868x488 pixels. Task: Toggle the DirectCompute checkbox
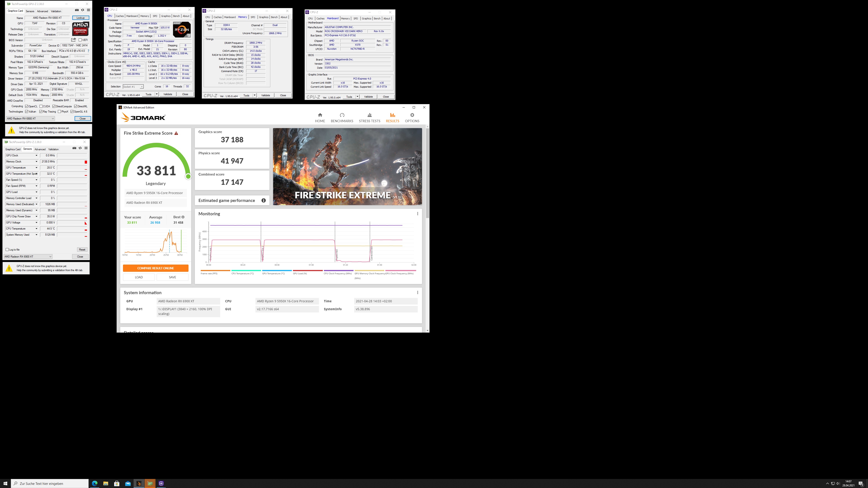tap(54, 106)
